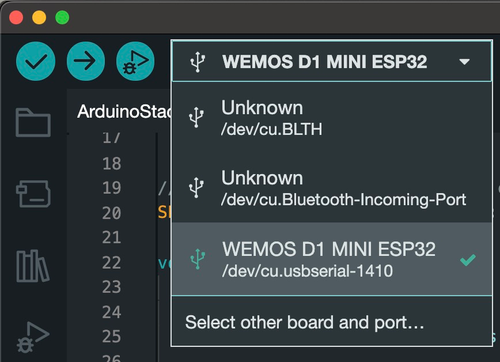The height and width of the screenshot is (362, 500).
Task: Click USB icon beside Bluetooth-Incoming-Port entry
Action: (196, 188)
